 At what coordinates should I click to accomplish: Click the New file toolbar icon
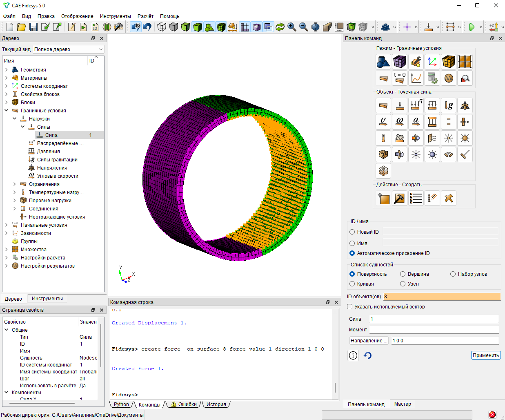[10, 27]
